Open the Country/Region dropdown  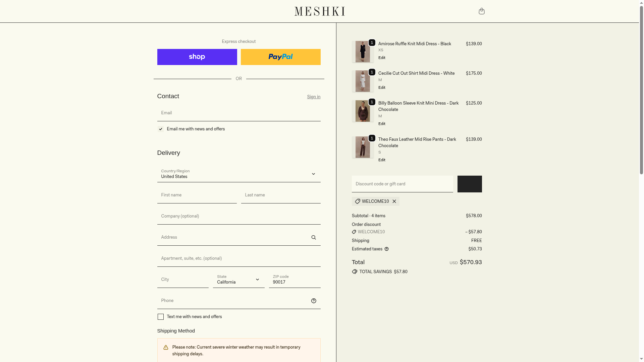(x=238, y=174)
